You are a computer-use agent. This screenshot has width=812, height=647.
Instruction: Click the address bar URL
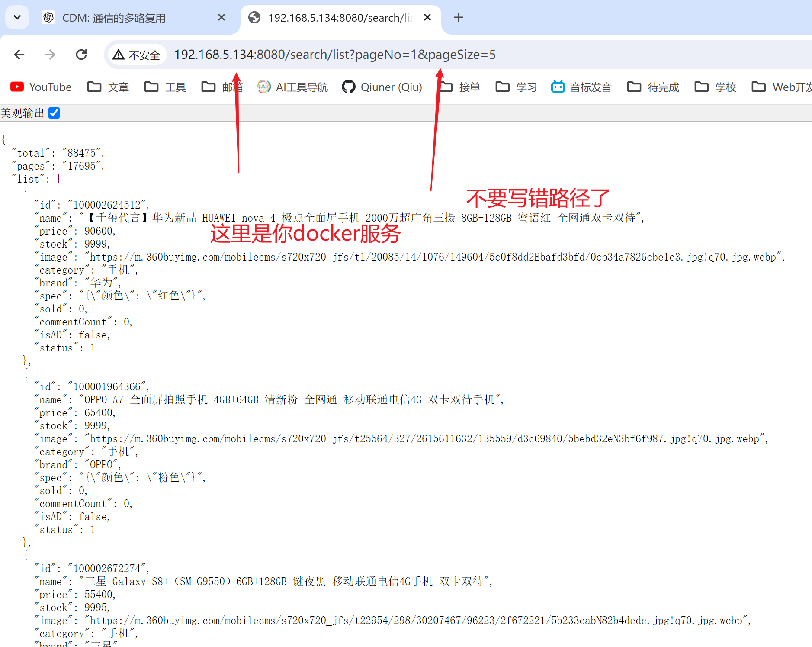click(334, 55)
